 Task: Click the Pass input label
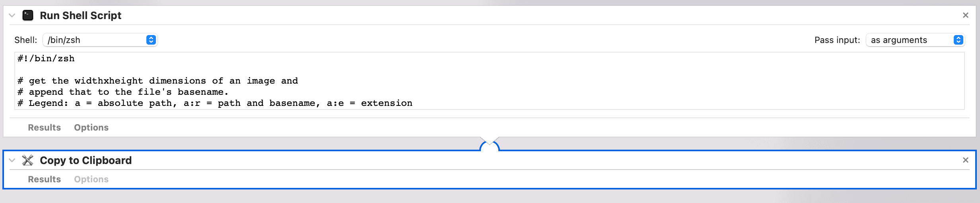(x=837, y=40)
